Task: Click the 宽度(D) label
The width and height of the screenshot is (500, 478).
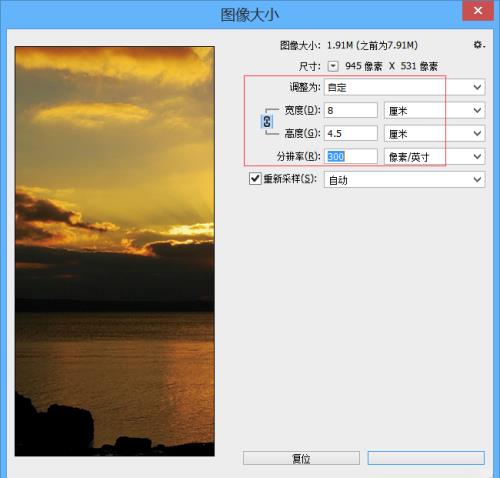Action: click(302, 110)
